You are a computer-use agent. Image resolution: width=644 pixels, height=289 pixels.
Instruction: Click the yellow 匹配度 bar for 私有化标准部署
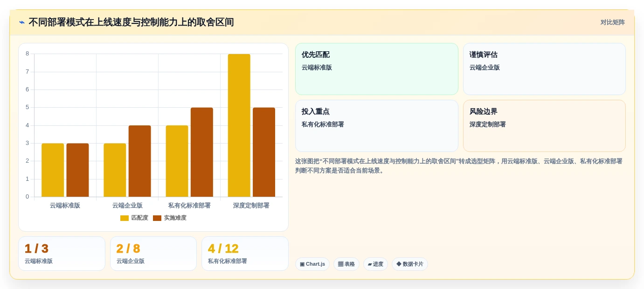[x=177, y=161]
